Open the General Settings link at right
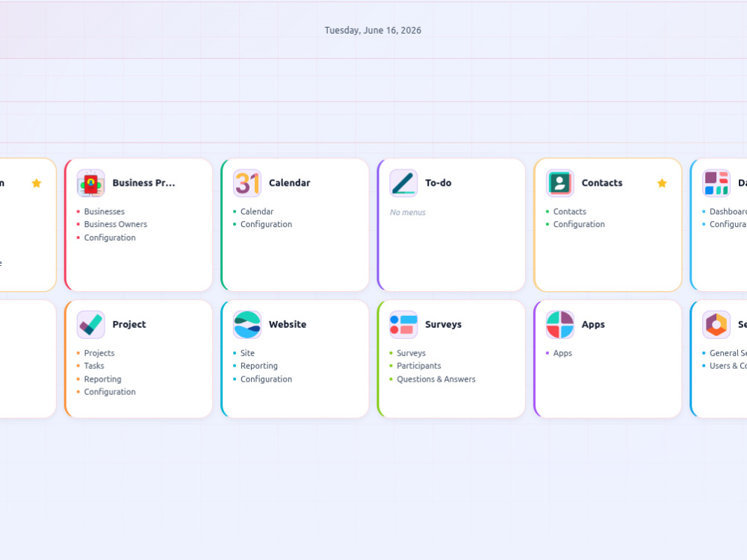This screenshot has width=747, height=560. pos(728,353)
